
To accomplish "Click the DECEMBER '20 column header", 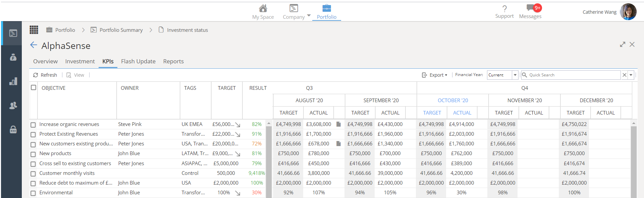I will tap(596, 100).
